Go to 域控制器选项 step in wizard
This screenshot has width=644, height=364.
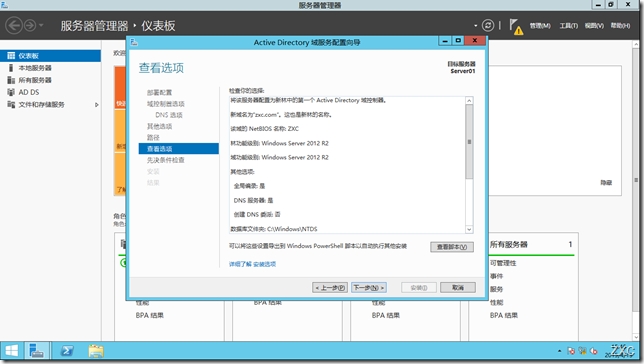click(x=166, y=104)
